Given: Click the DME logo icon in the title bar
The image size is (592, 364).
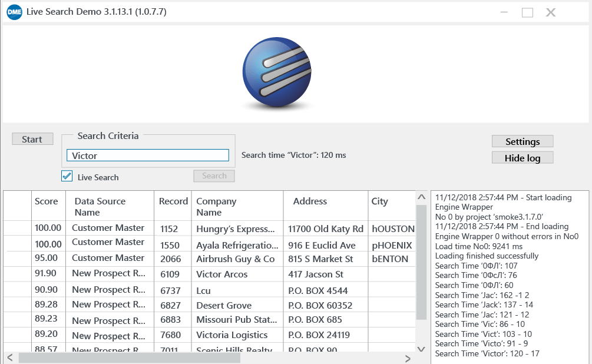Looking at the screenshot, I should click(14, 12).
